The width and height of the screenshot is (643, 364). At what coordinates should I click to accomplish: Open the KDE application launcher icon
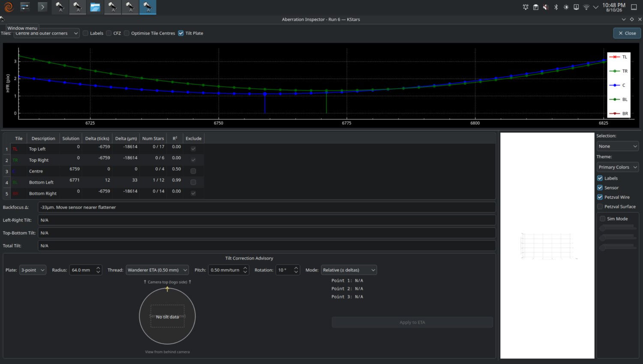[9, 7]
